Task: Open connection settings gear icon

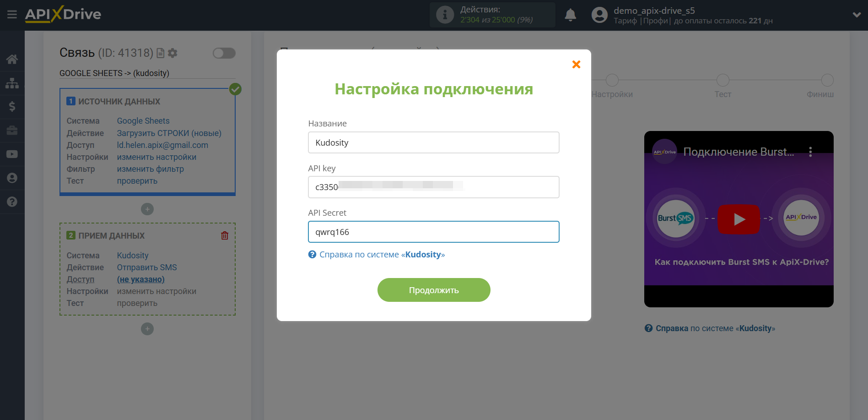Action: (x=173, y=53)
